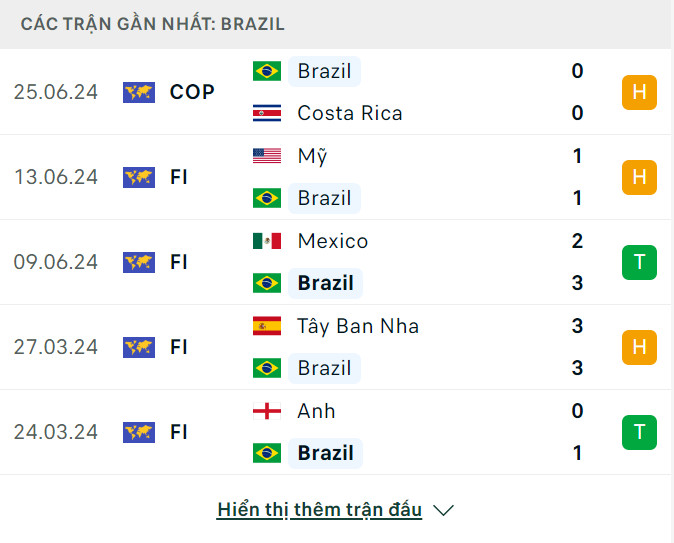
Task: Click the Costa Rica flag icon
Action: [267, 113]
